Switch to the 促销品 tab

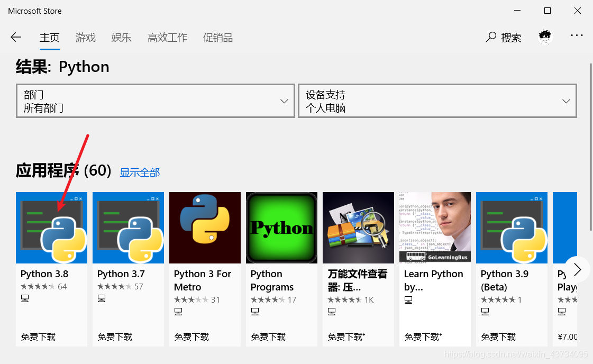[x=218, y=38]
